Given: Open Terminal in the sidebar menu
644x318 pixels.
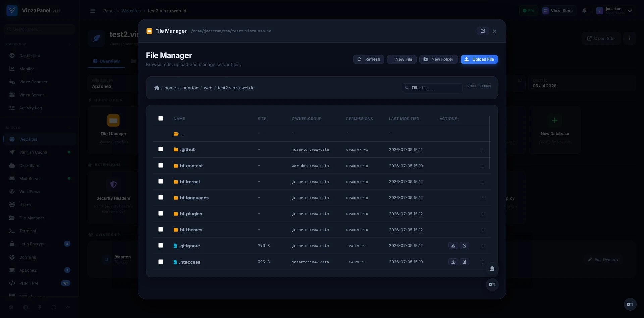Looking at the screenshot, I should pyautogui.click(x=40, y=231).
